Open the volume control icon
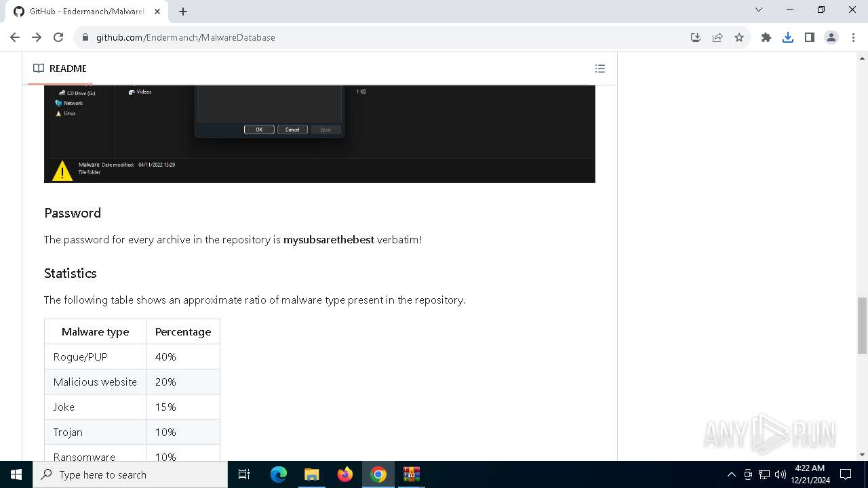The image size is (868, 488). 780,474
